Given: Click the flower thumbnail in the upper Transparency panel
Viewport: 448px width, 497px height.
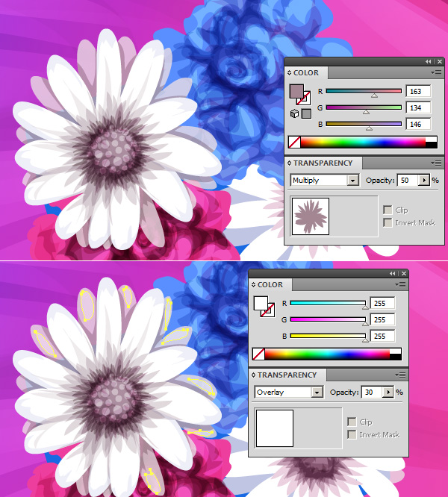Looking at the screenshot, I should (306, 216).
